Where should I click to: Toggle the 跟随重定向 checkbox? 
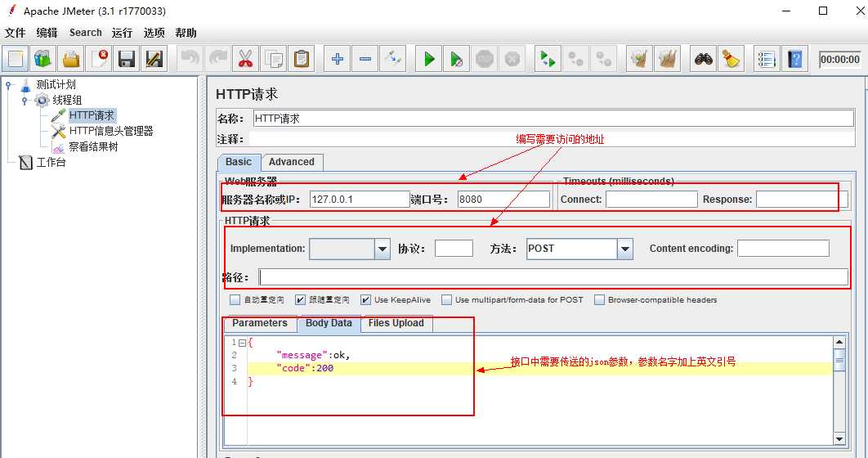pyautogui.click(x=300, y=299)
